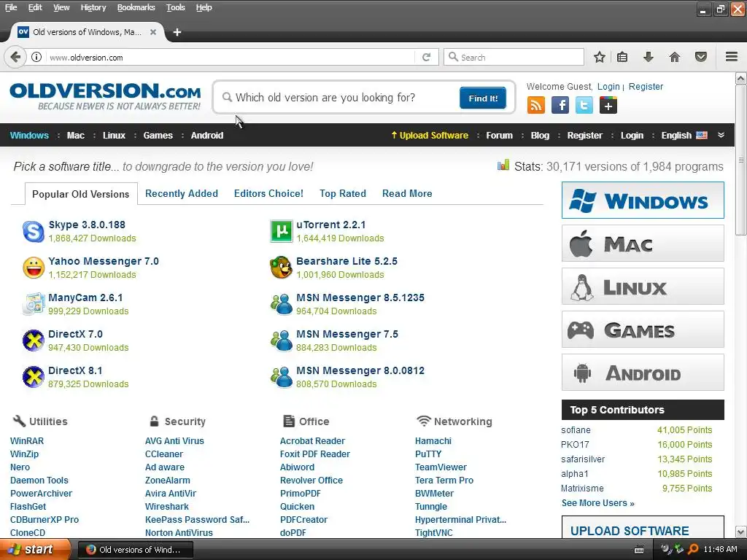Click the MSN Messenger 8.5.1235 icon

point(281,304)
